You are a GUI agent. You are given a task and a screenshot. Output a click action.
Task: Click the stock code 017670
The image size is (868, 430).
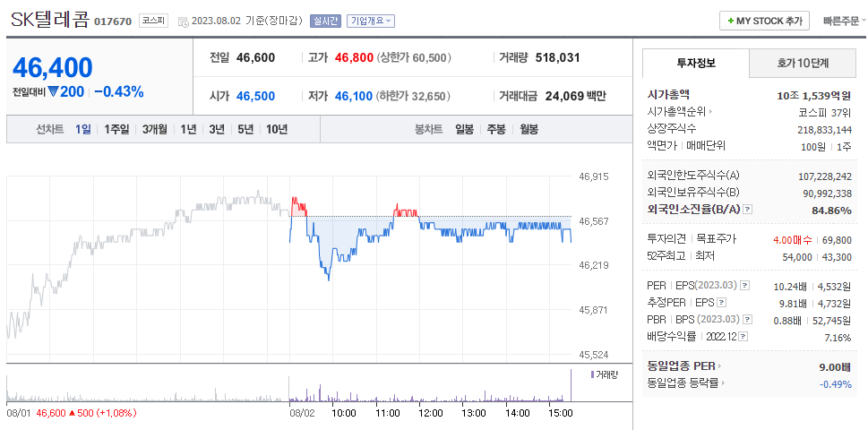coord(113,21)
